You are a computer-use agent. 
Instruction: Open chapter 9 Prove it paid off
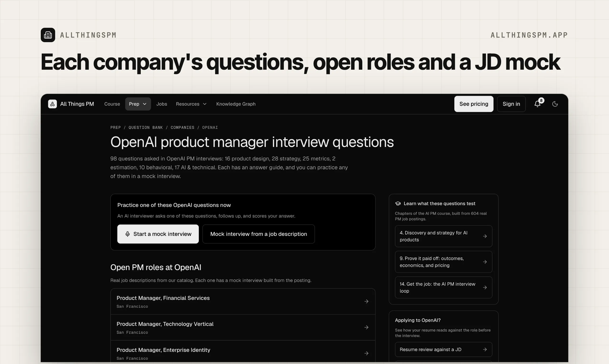coord(444,262)
